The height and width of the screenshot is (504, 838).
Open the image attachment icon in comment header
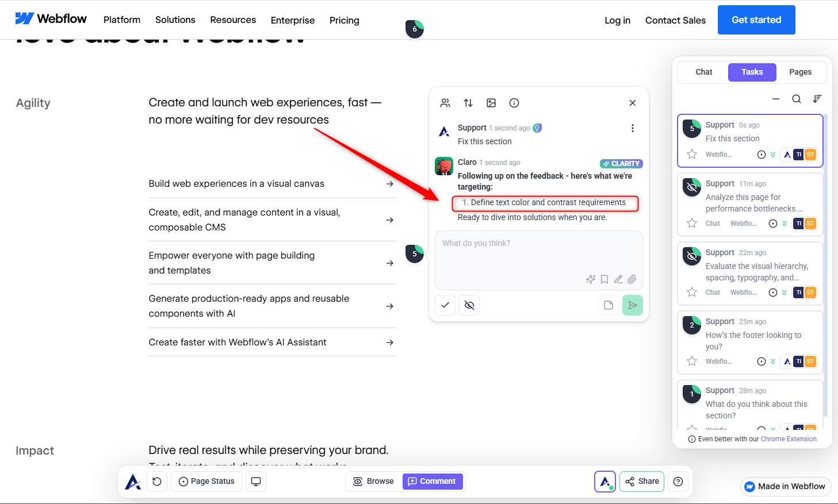click(491, 103)
